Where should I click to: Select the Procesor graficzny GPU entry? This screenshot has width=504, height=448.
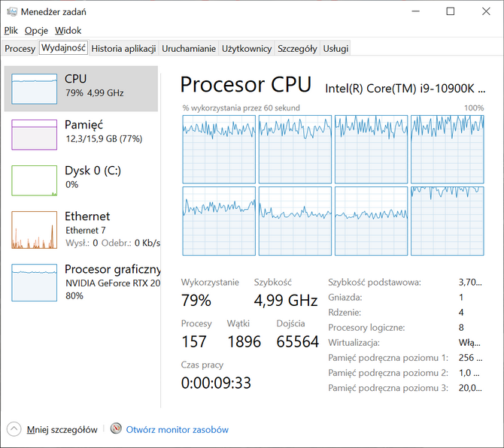pyautogui.click(x=81, y=283)
